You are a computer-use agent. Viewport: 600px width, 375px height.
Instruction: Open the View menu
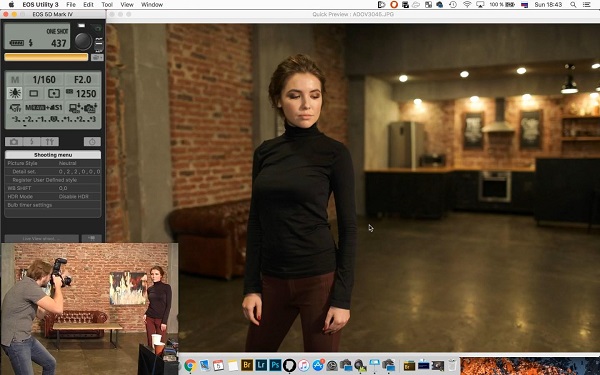click(x=127, y=5)
